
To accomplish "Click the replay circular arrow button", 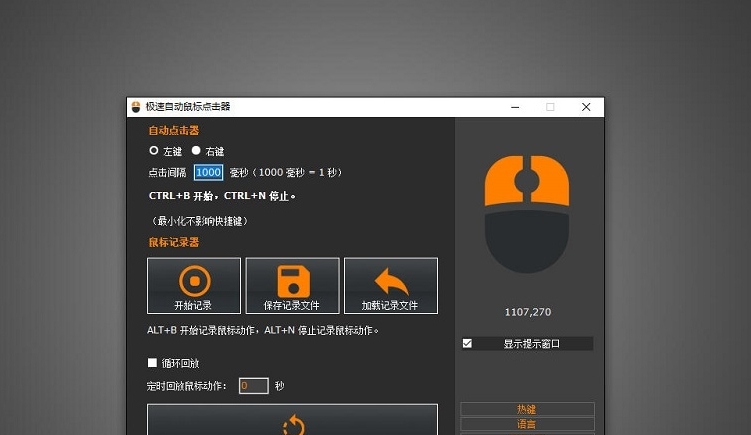I will [x=293, y=420].
